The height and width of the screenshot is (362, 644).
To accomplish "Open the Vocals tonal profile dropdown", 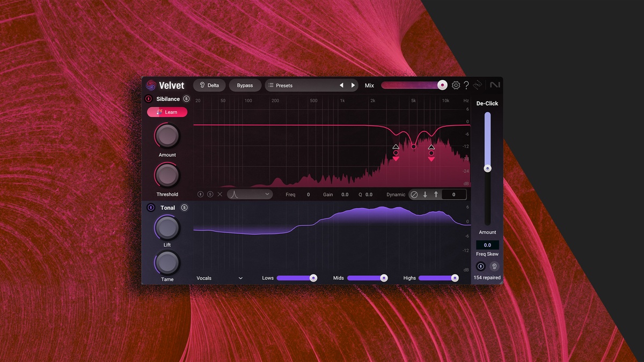I will (x=219, y=278).
